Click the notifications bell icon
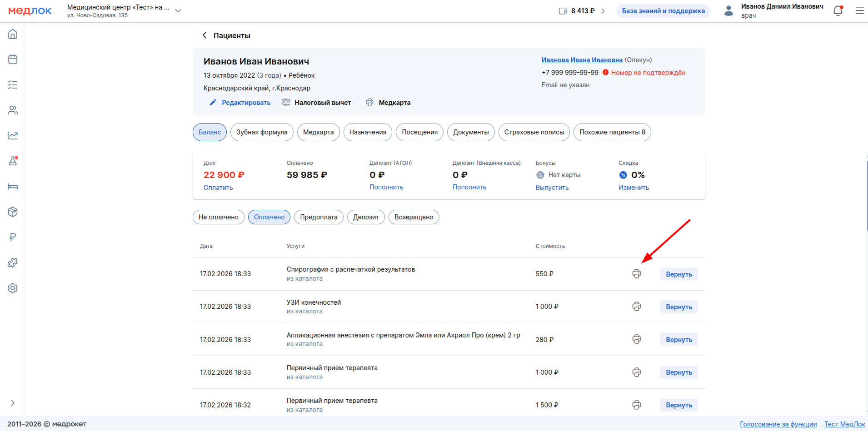The height and width of the screenshot is (431, 868). coord(838,11)
